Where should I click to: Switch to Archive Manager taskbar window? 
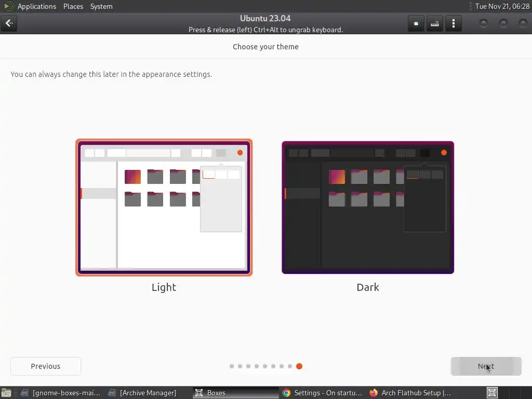(x=142, y=393)
